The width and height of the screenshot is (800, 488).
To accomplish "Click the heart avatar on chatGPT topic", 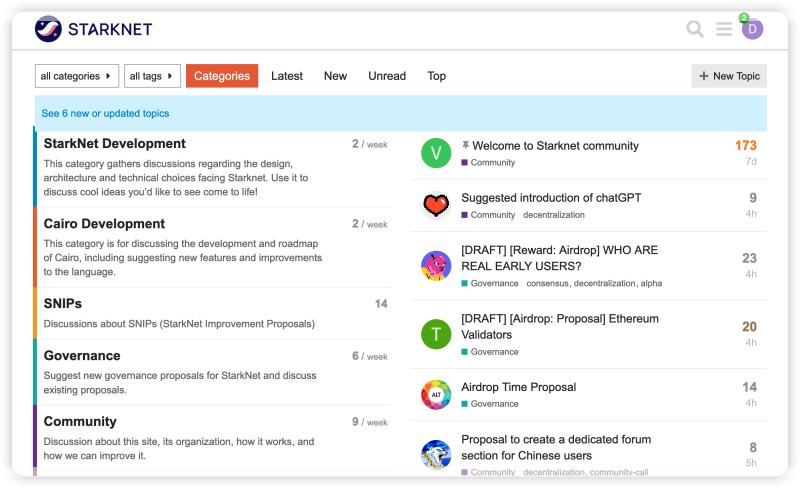I will pos(436,205).
